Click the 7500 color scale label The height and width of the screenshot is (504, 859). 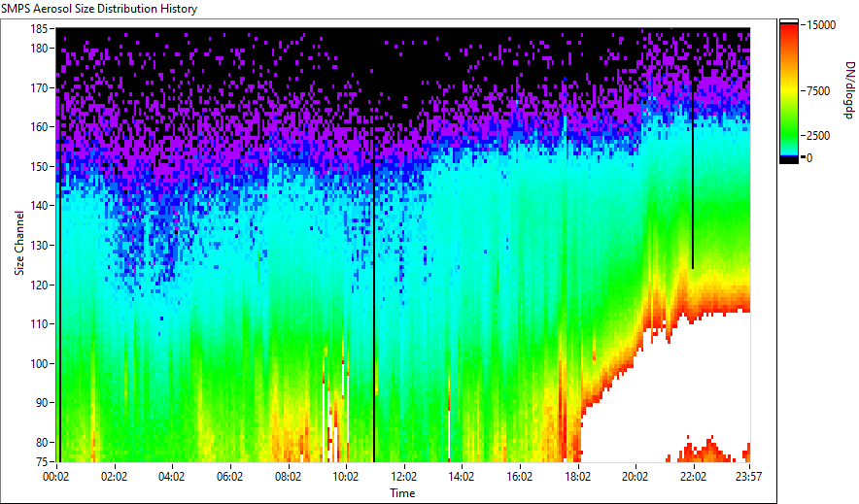[818, 91]
